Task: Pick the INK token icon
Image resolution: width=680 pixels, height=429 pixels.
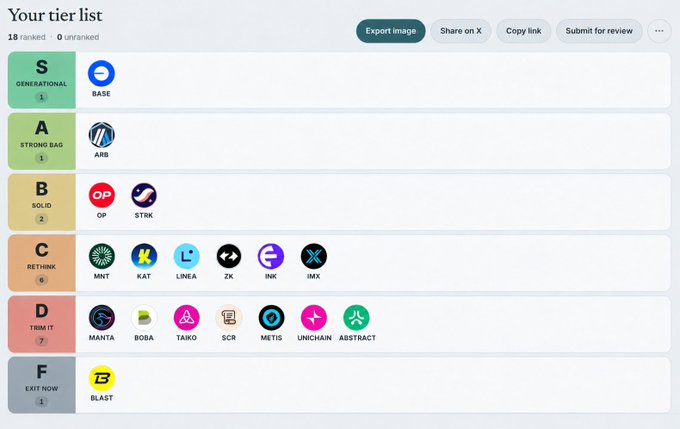Action: 271,256
